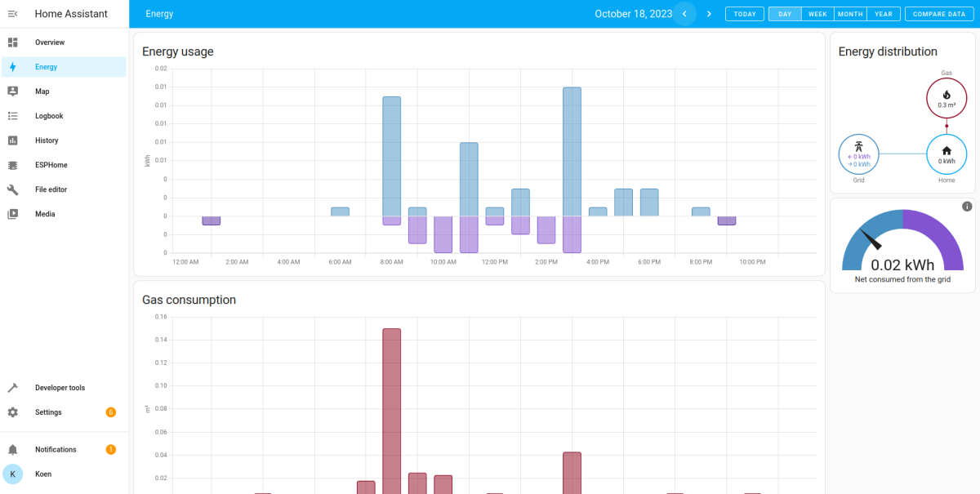This screenshot has width=980, height=494.
Task: Click the tall 8 AM gas bar
Action: point(392,412)
